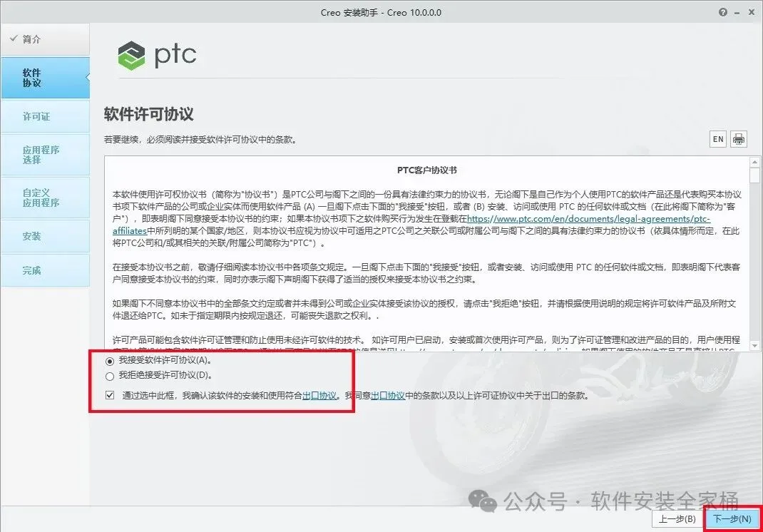Click agreement scrollbar up arrow
The image size is (763, 532).
(754, 162)
